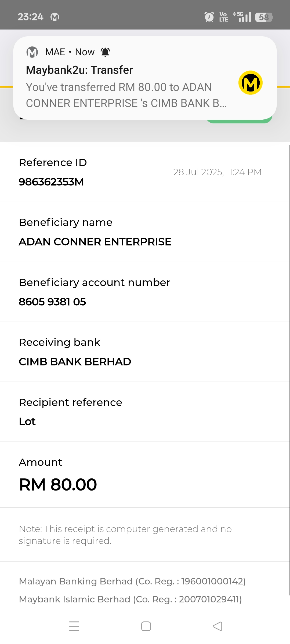Image resolution: width=290 pixels, height=644 pixels.
Task: Tap the small MAE app icon in notification
Action: (32, 52)
